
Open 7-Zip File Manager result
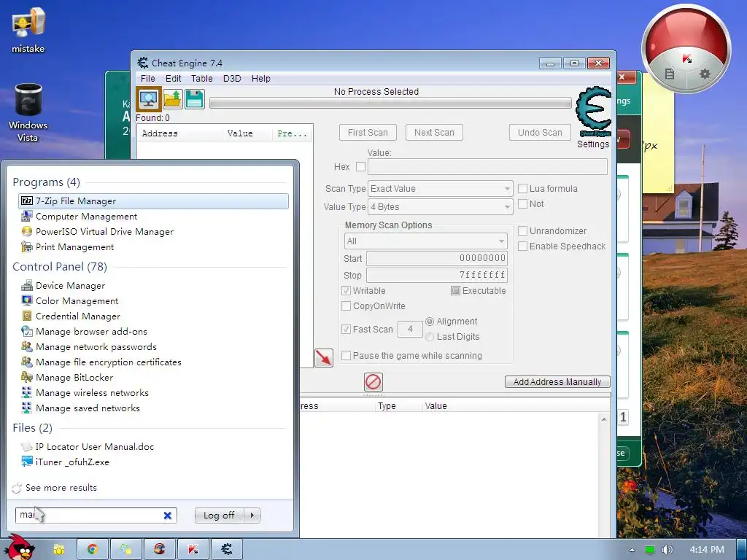click(x=153, y=201)
